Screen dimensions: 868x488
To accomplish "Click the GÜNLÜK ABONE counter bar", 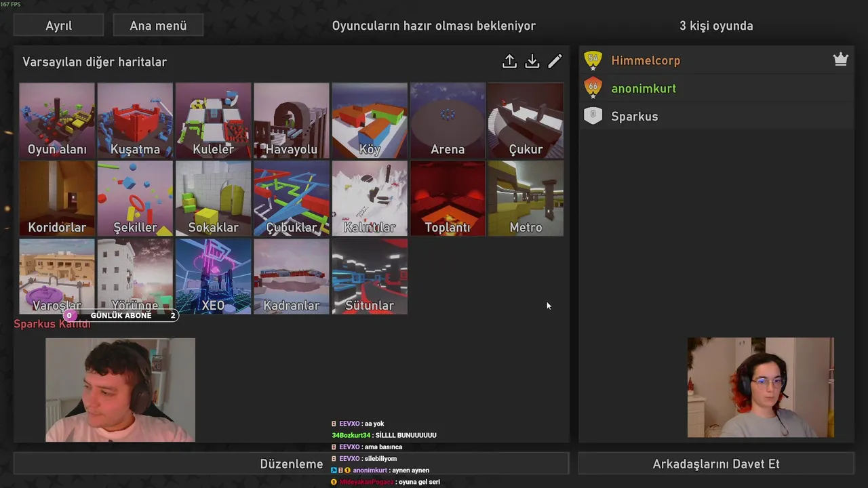I will [121, 315].
